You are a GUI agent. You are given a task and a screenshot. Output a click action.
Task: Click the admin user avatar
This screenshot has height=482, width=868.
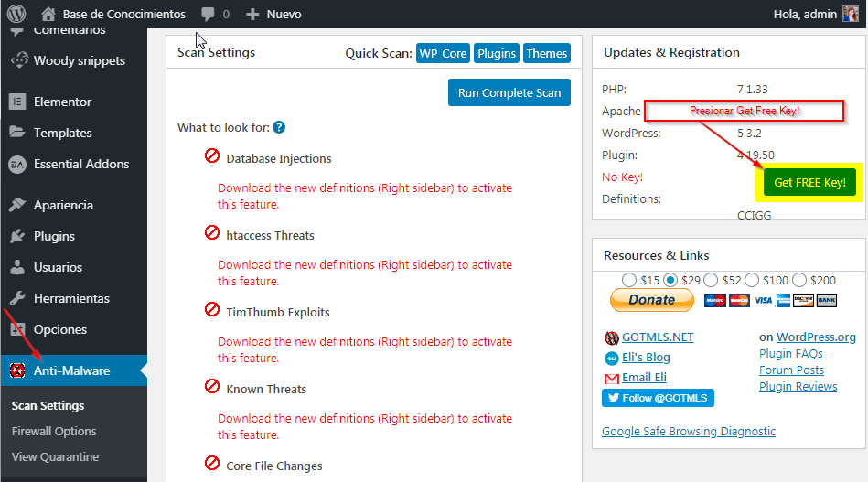[851, 14]
